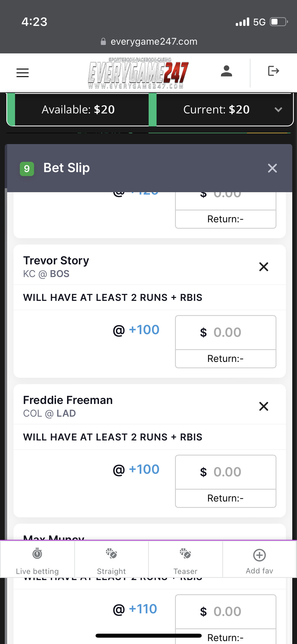297x644 pixels.
Task: Tap the Add fav plus icon
Action: (x=259, y=555)
